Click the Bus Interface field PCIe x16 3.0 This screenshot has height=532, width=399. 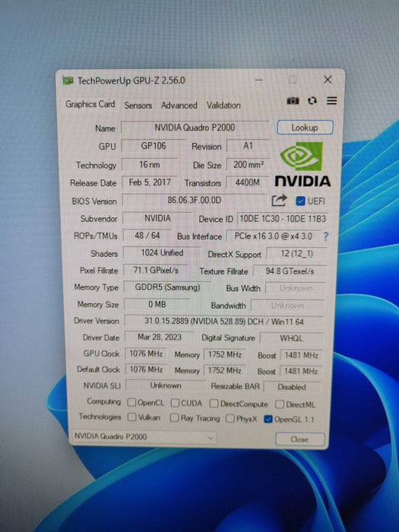pyautogui.click(x=274, y=236)
